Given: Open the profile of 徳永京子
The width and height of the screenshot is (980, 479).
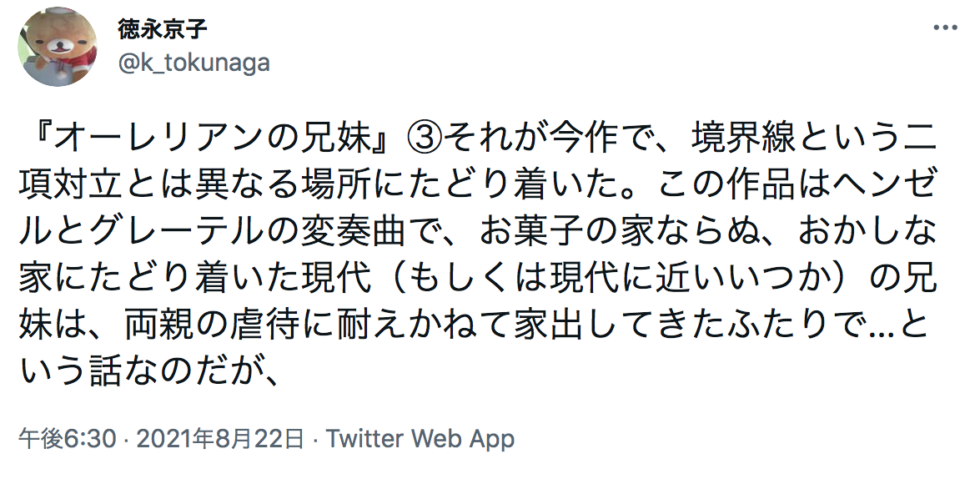Looking at the screenshot, I should pos(162,31).
